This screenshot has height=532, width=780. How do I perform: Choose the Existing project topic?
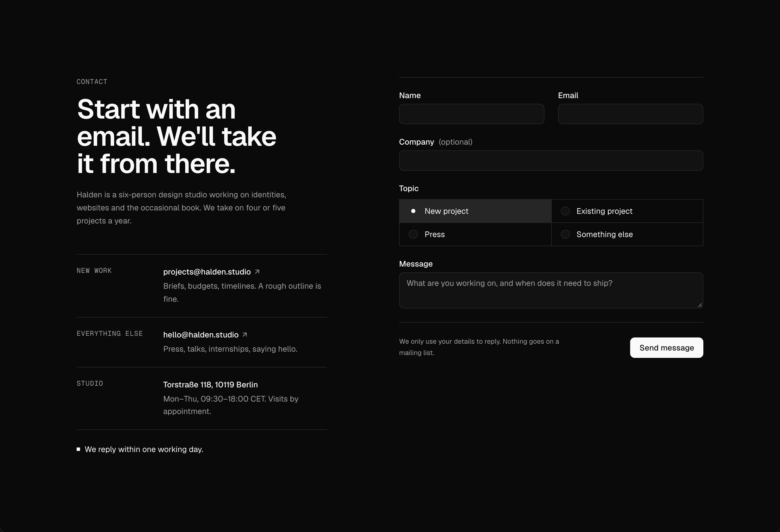pos(627,211)
